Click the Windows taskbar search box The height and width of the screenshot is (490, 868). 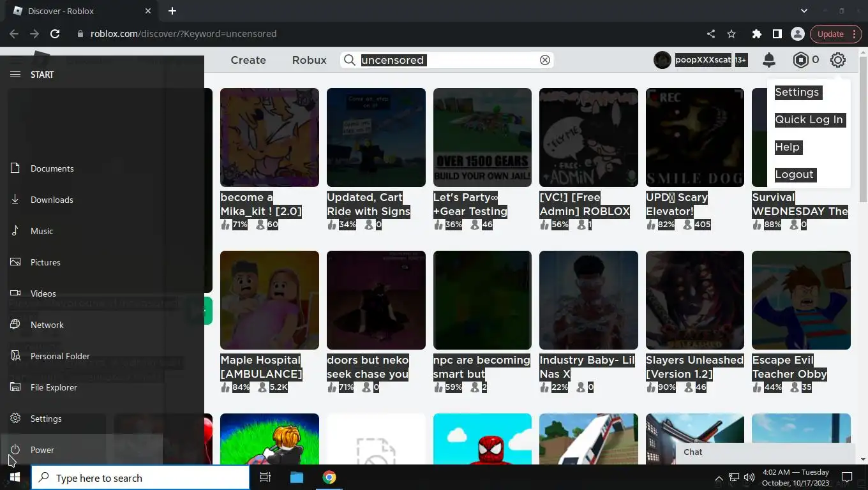pyautogui.click(x=140, y=477)
